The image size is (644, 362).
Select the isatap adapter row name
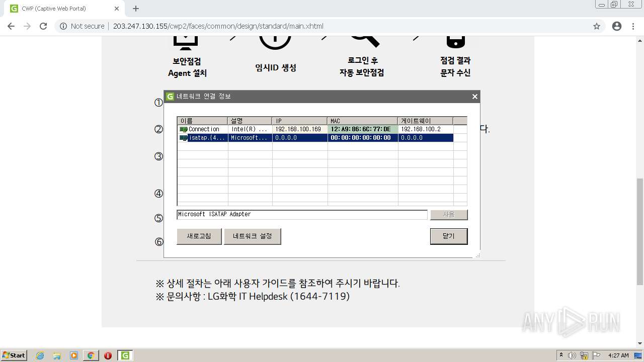[x=207, y=138]
